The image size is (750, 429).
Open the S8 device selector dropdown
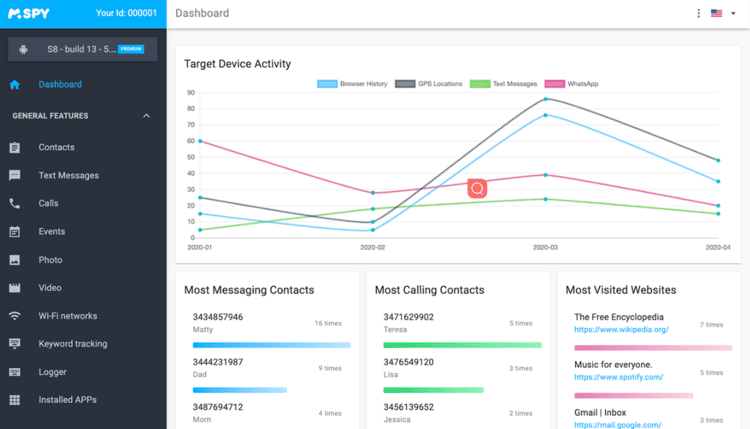[83, 48]
